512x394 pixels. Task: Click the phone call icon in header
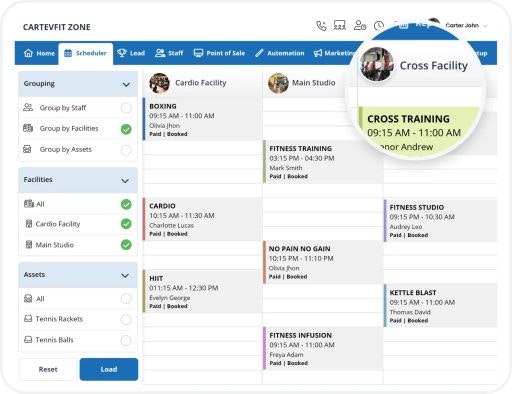coord(321,26)
